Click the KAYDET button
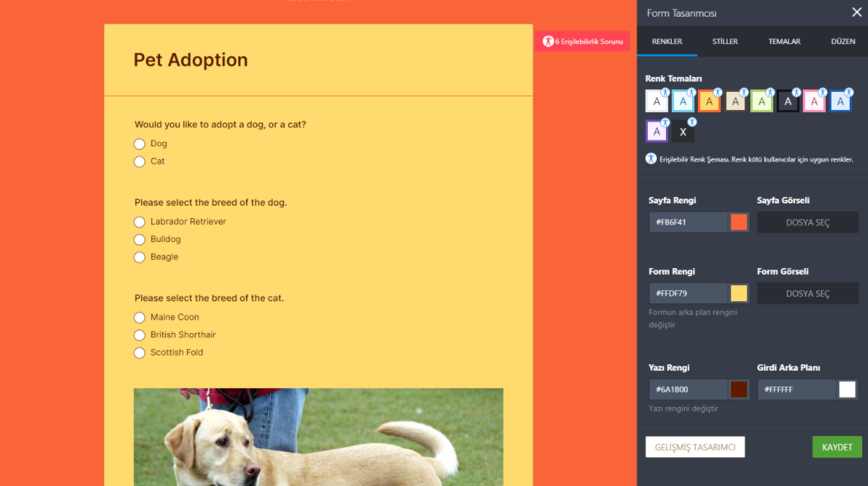Screen dimensions: 868x486 [x=837, y=448]
